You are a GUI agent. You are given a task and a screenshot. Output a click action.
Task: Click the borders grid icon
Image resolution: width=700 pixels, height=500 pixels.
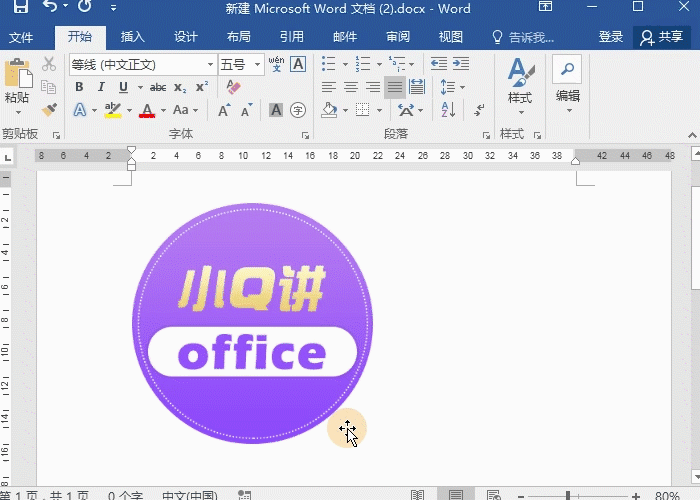tap(362, 110)
